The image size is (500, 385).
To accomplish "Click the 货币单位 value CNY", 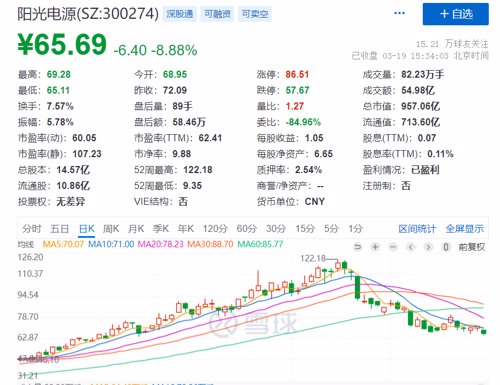I will [314, 202].
